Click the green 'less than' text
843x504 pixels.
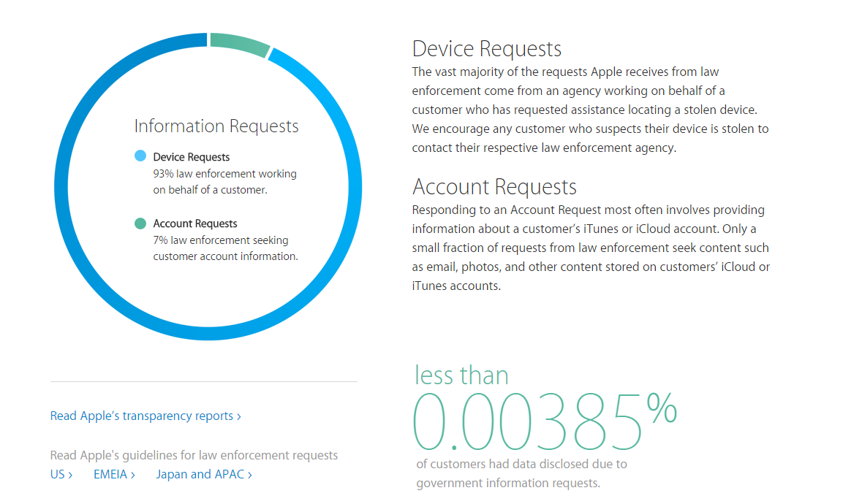click(x=461, y=375)
